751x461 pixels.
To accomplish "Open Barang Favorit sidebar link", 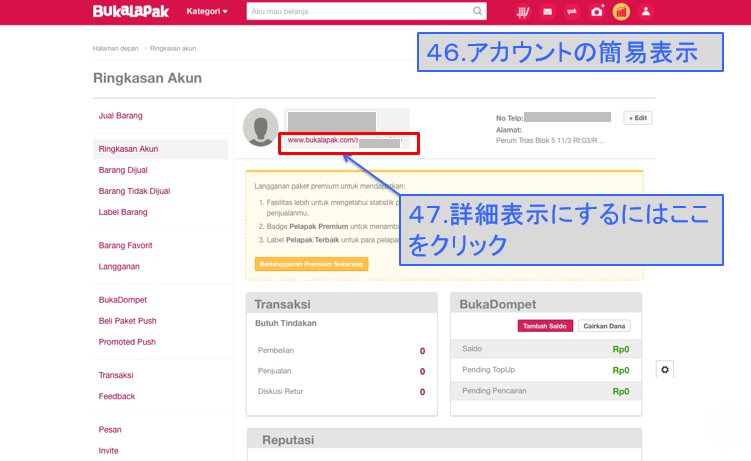I will point(125,246).
